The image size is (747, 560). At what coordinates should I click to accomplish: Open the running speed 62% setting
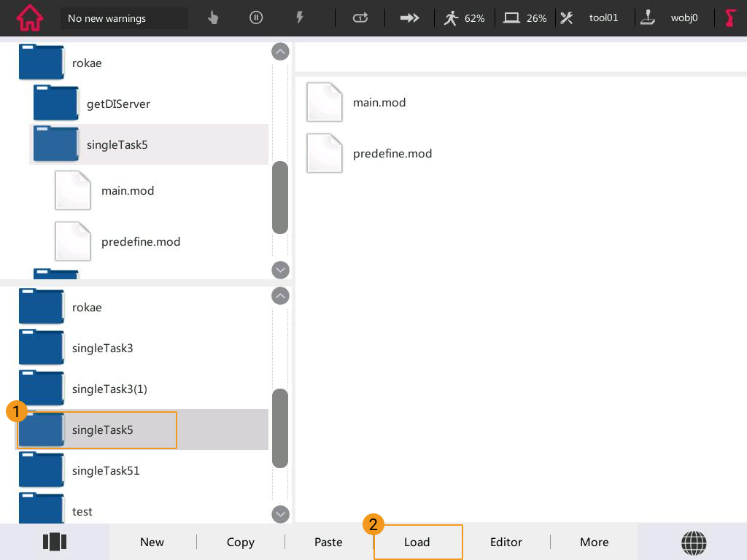(465, 18)
